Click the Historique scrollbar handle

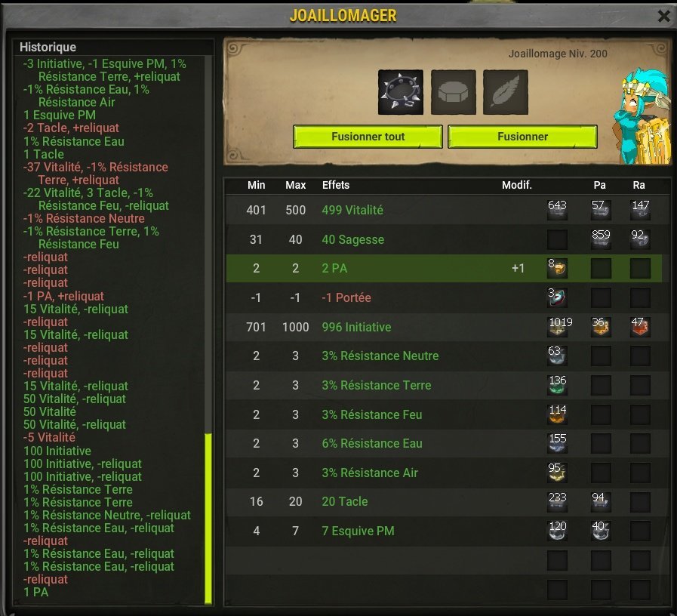(x=208, y=519)
